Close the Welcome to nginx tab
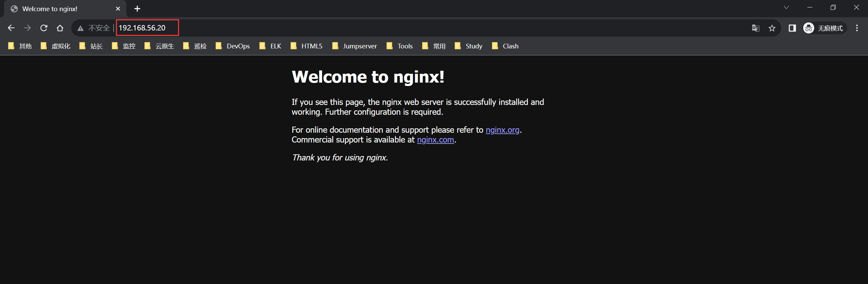This screenshot has width=868, height=284. click(118, 9)
